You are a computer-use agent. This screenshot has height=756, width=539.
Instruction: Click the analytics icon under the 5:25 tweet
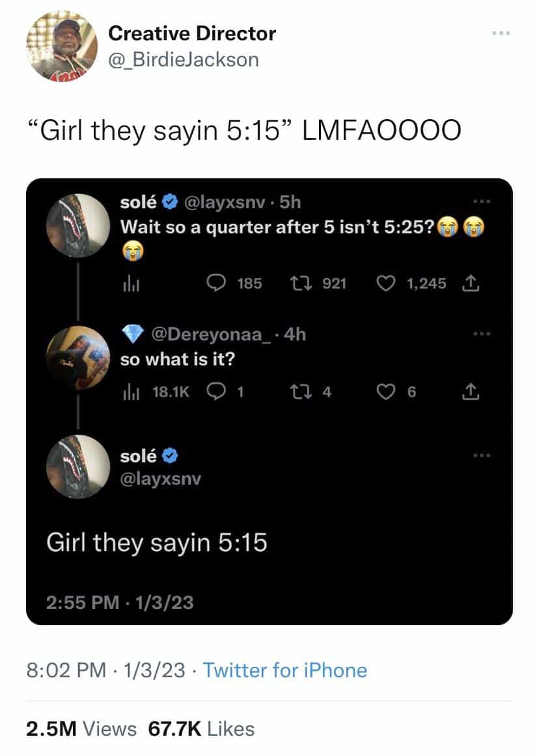[131, 284]
